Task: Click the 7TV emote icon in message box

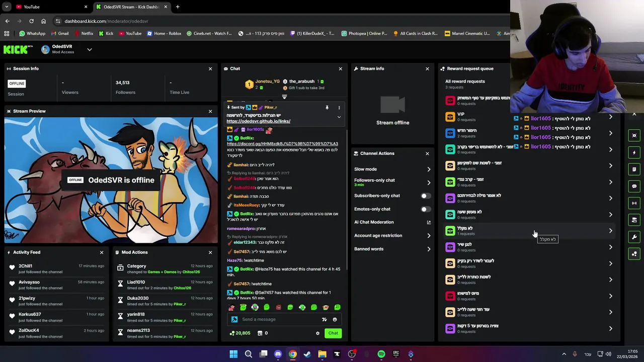Action: 324,319
